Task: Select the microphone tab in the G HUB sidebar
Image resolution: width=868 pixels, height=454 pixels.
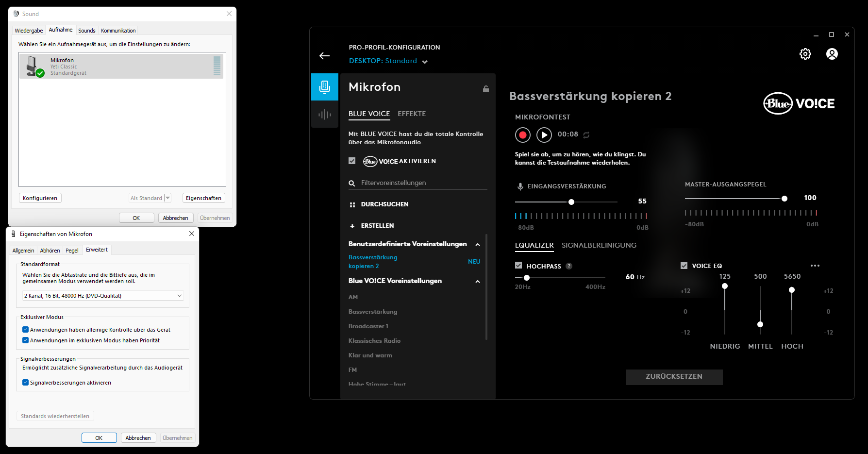Action: [x=325, y=87]
